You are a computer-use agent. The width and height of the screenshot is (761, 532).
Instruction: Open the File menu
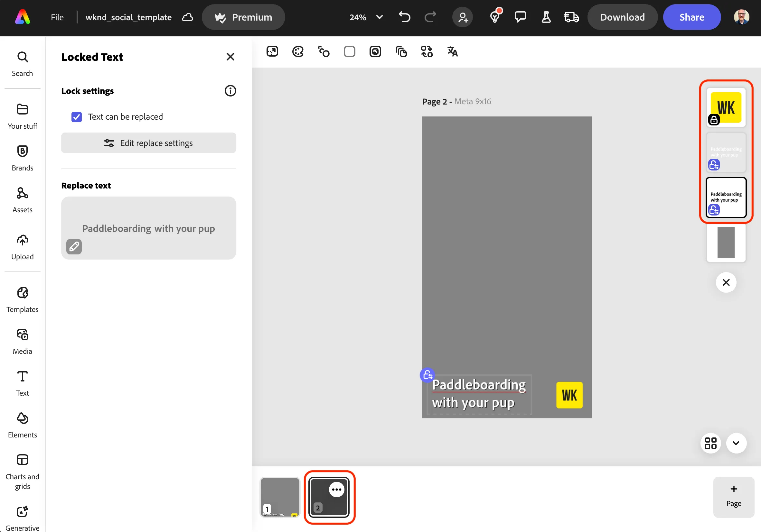[x=57, y=17]
